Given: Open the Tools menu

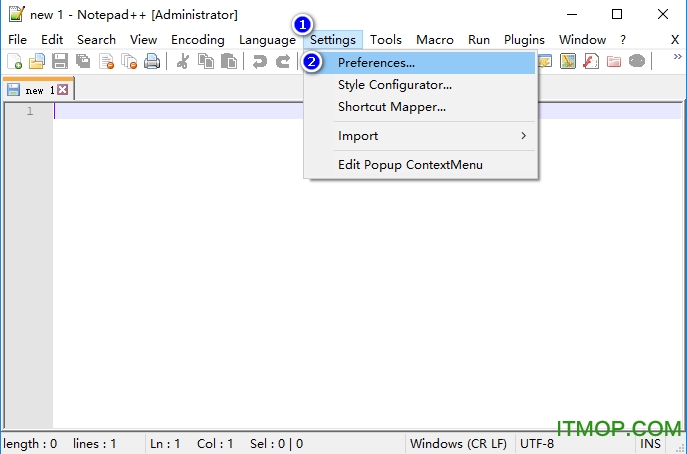Looking at the screenshot, I should (386, 40).
